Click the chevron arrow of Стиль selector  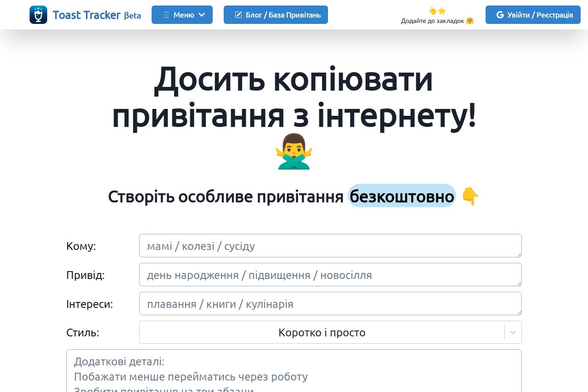click(x=513, y=332)
